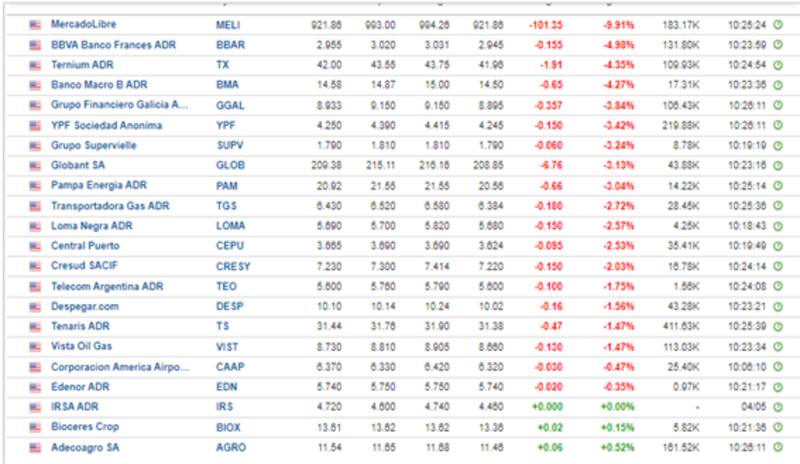The width and height of the screenshot is (800, 464).
Task: View the Central Puerto stock details
Action: [85, 246]
